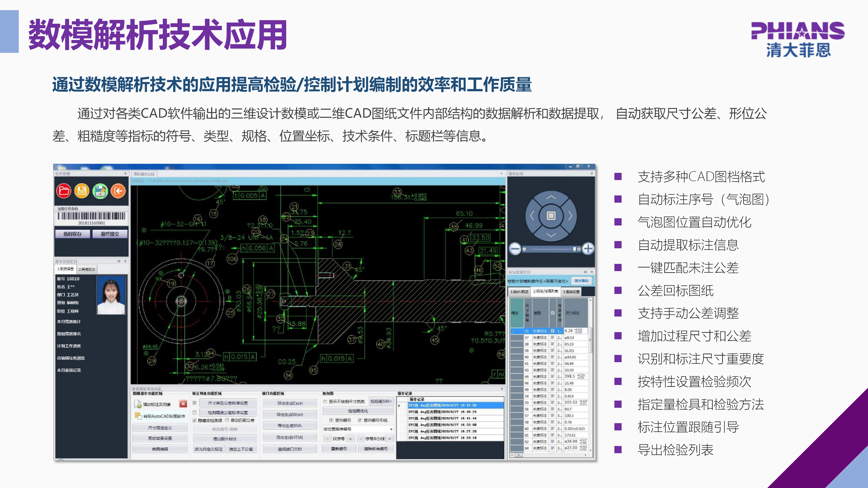Click the yellow save disk icon
The height and width of the screenshot is (488, 868).
click(82, 191)
